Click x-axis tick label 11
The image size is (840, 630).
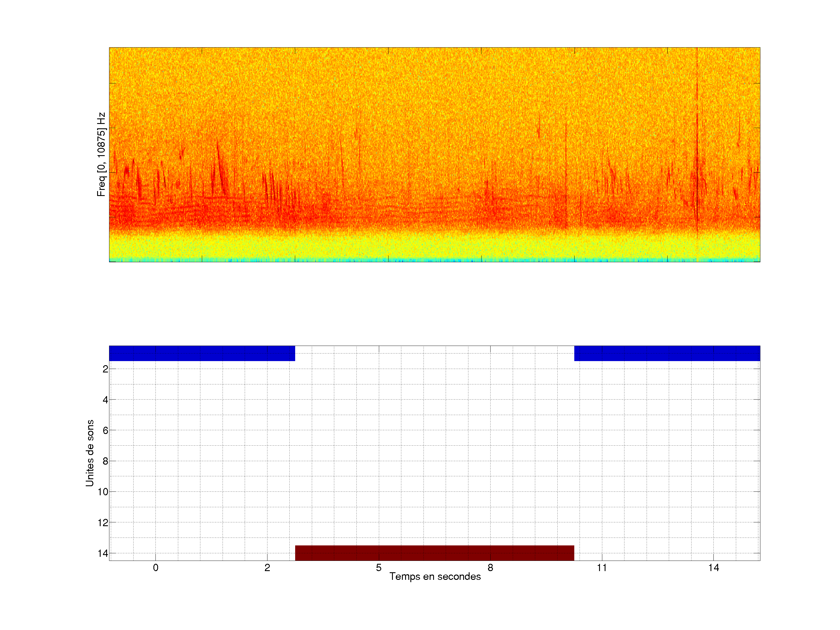602,568
